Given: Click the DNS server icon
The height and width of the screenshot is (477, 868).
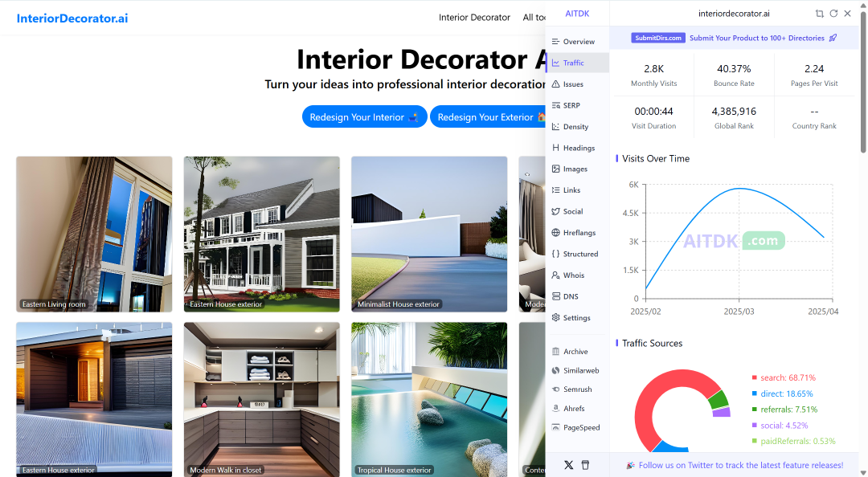Looking at the screenshot, I should tap(556, 296).
